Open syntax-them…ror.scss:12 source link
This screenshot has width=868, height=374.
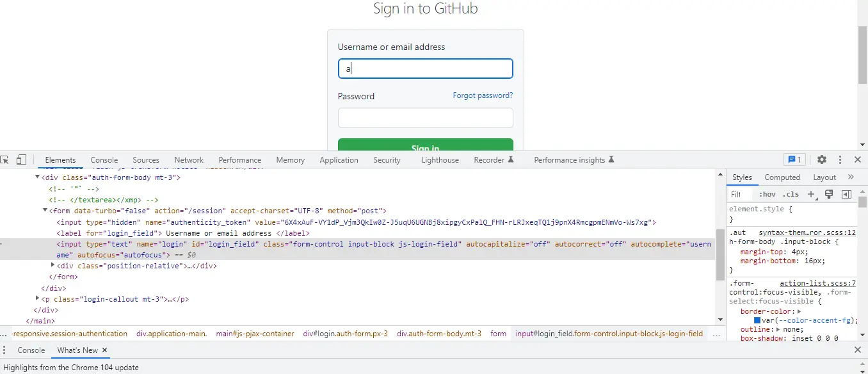pyautogui.click(x=807, y=233)
